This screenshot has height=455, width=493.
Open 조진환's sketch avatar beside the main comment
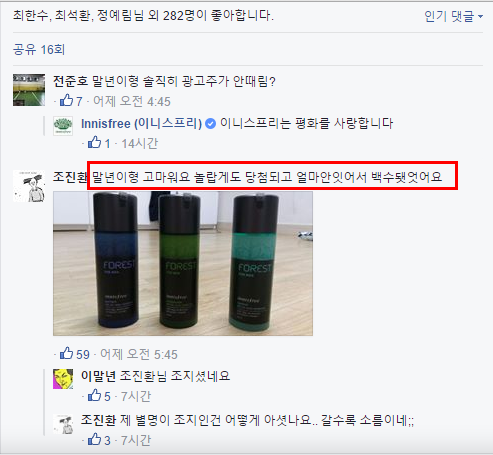point(29,186)
